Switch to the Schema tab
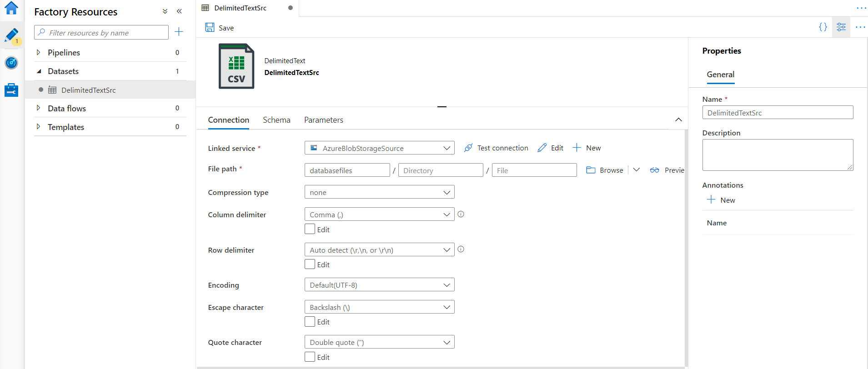Image resolution: width=868 pixels, height=369 pixels. click(x=276, y=120)
